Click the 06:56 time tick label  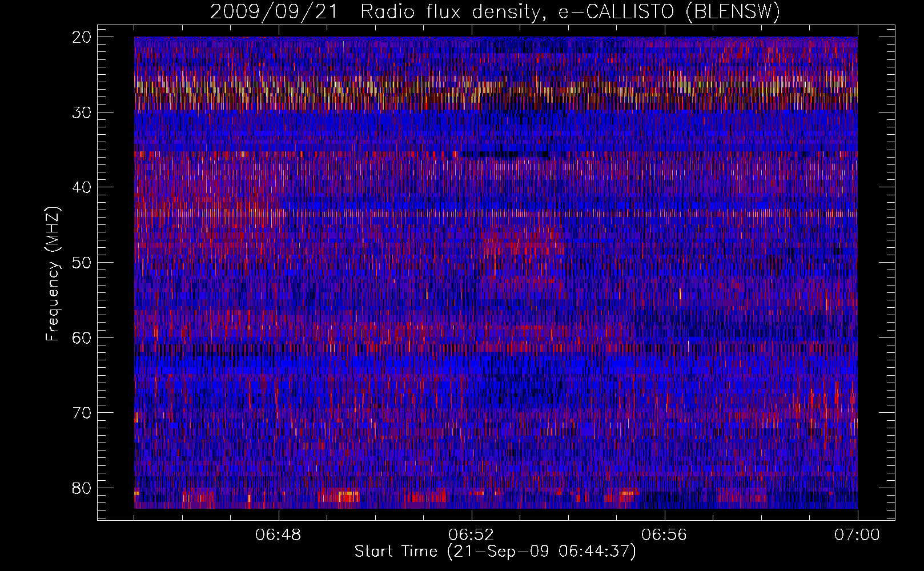664,535
